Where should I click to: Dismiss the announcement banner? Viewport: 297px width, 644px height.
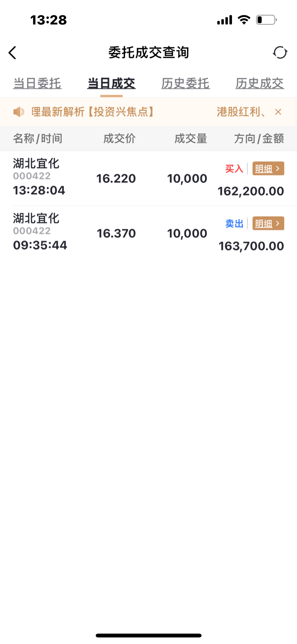tap(278, 112)
